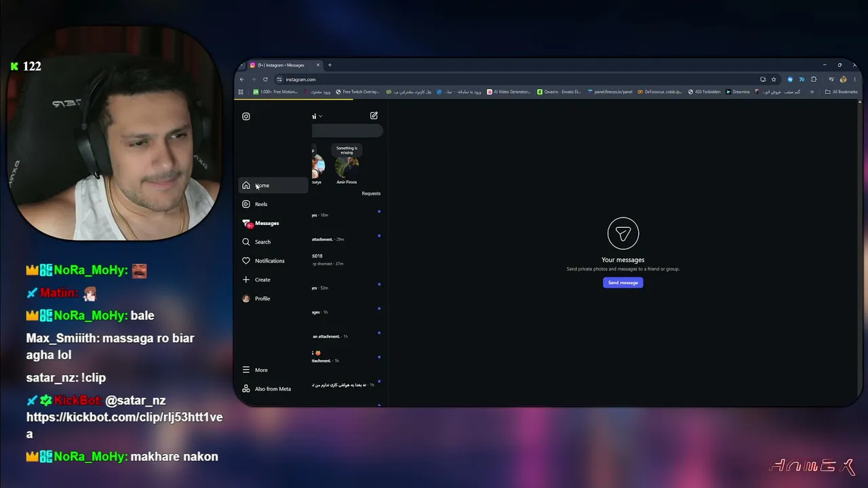The height and width of the screenshot is (488, 868).
Task: Click the new message compose icon
Action: coord(374,116)
